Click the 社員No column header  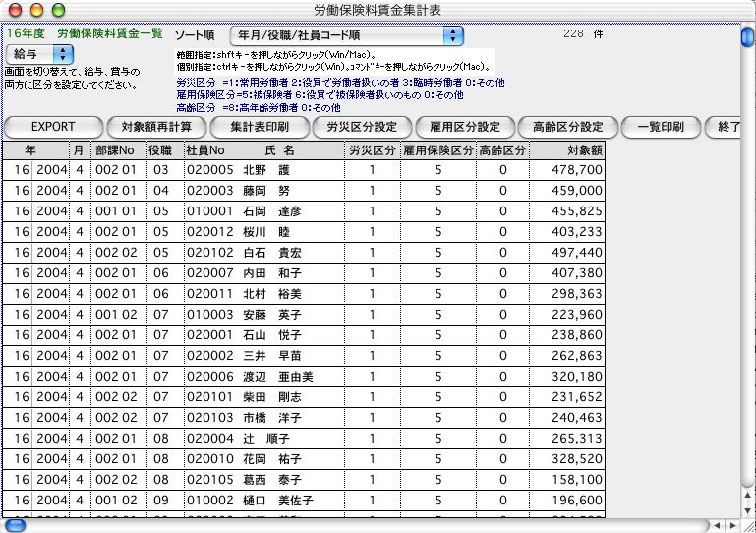(x=204, y=150)
